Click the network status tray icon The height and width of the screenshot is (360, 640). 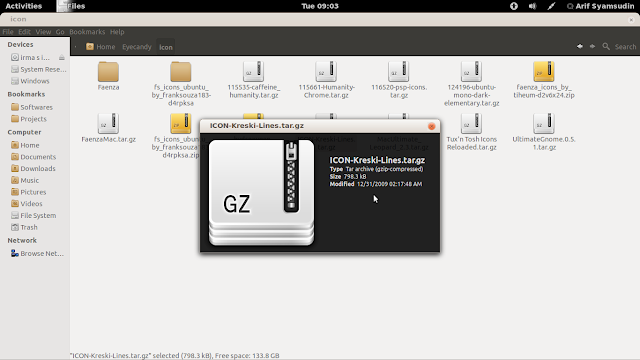click(551, 6)
